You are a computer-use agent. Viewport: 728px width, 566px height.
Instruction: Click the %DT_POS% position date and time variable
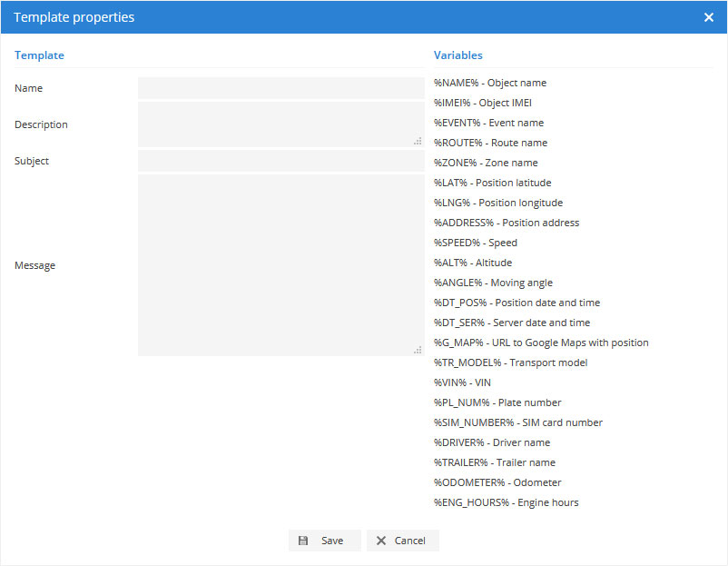(x=516, y=303)
